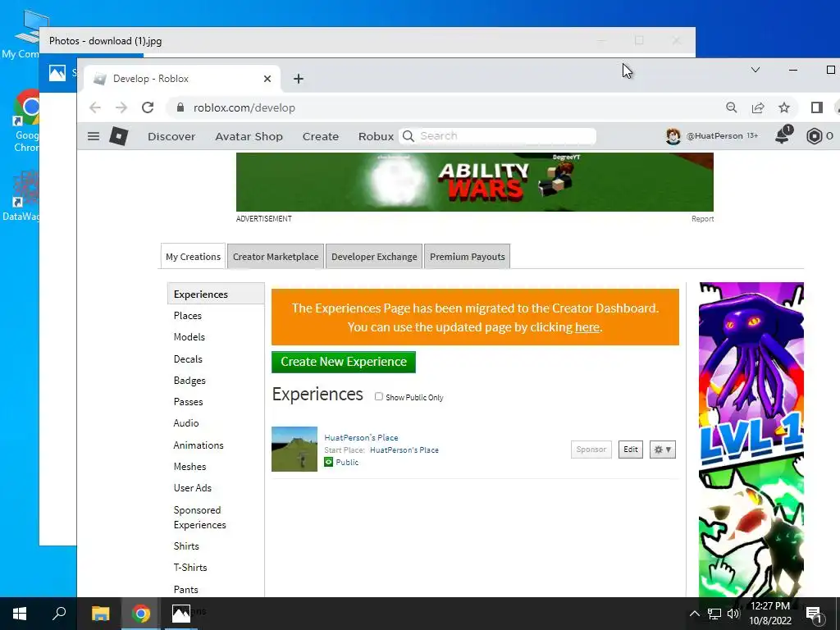Select Audio in sidebar
Screen dimensions: 840x630
[x=186, y=423]
